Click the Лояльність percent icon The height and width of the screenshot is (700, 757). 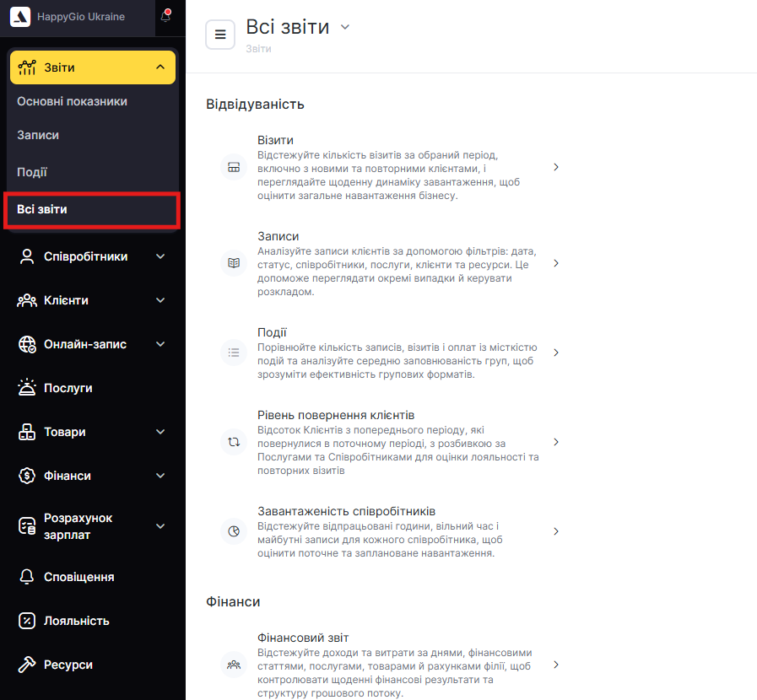[x=27, y=621]
